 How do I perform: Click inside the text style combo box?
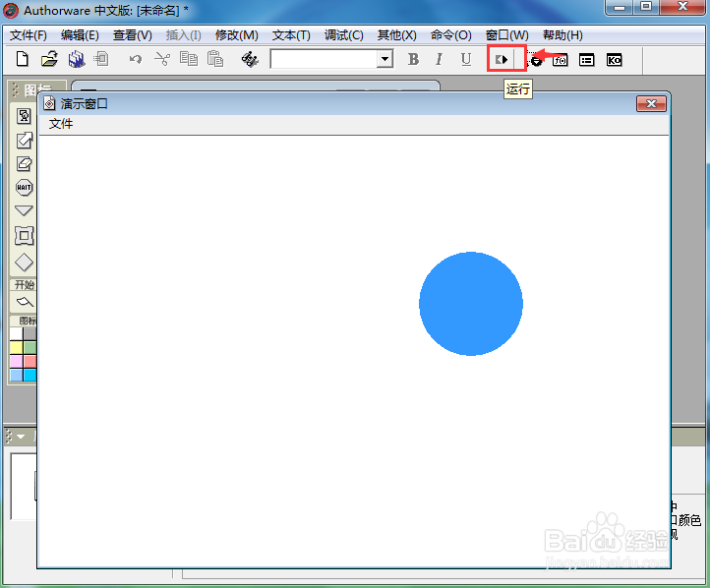325,59
